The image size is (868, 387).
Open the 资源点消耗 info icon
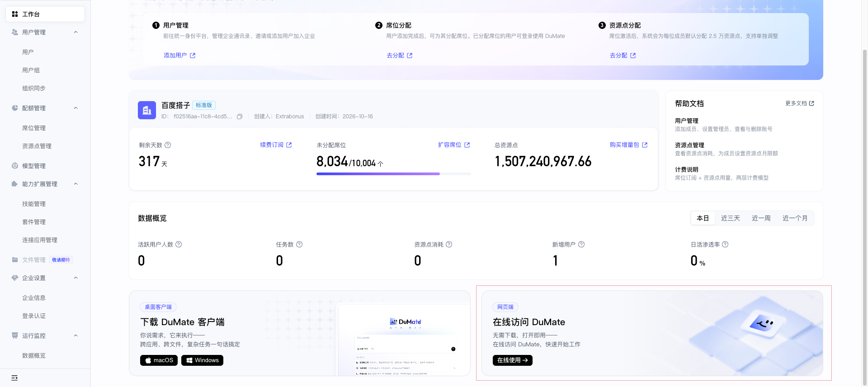point(449,244)
